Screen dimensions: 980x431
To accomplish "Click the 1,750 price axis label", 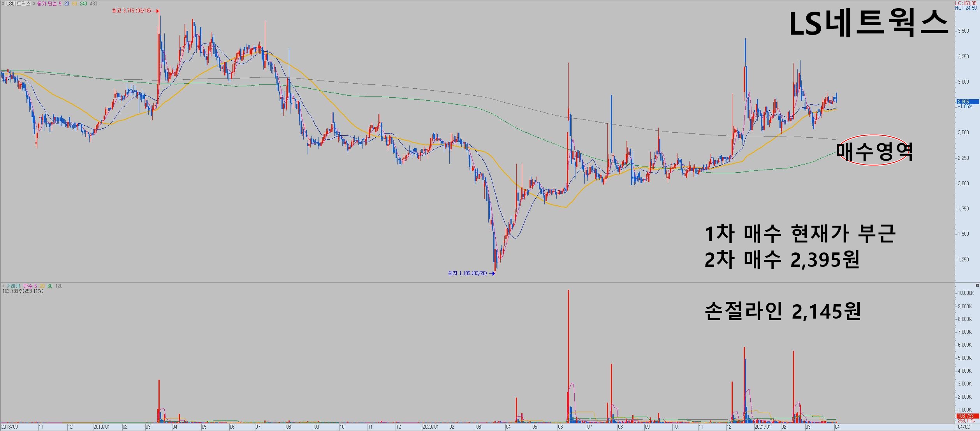I will click(963, 209).
